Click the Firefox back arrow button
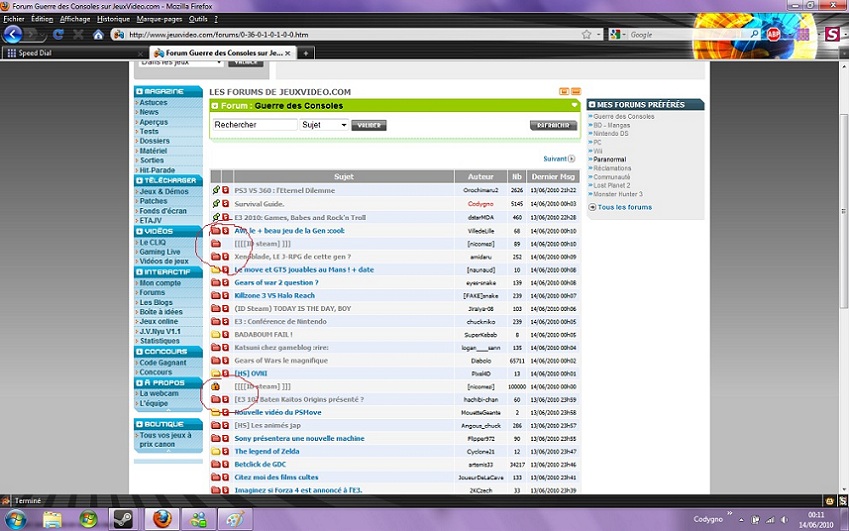This screenshot has height=531, width=849. 13,34
